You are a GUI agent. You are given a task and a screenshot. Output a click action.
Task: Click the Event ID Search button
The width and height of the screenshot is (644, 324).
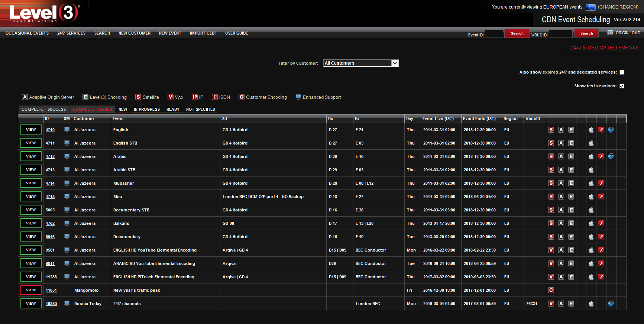tap(517, 33)
